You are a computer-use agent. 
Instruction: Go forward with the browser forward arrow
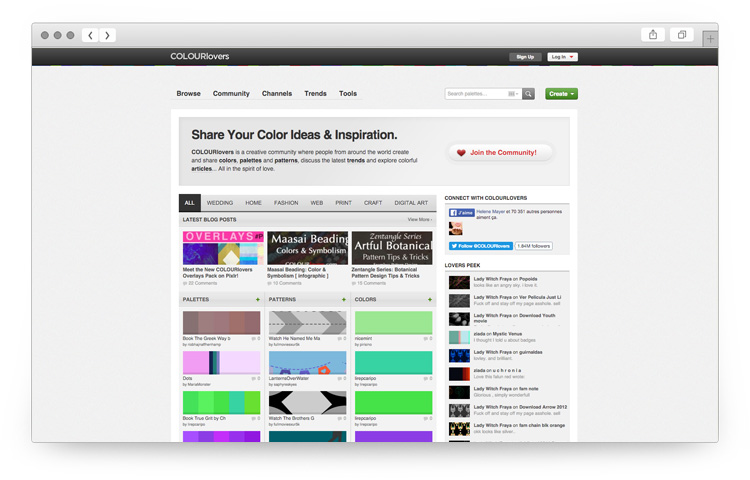click(x=108, y=35)
